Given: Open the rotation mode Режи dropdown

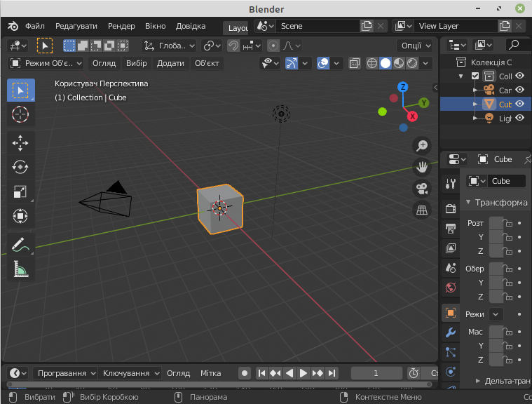Looking at the screenshot, I should [x=496, y=314].
